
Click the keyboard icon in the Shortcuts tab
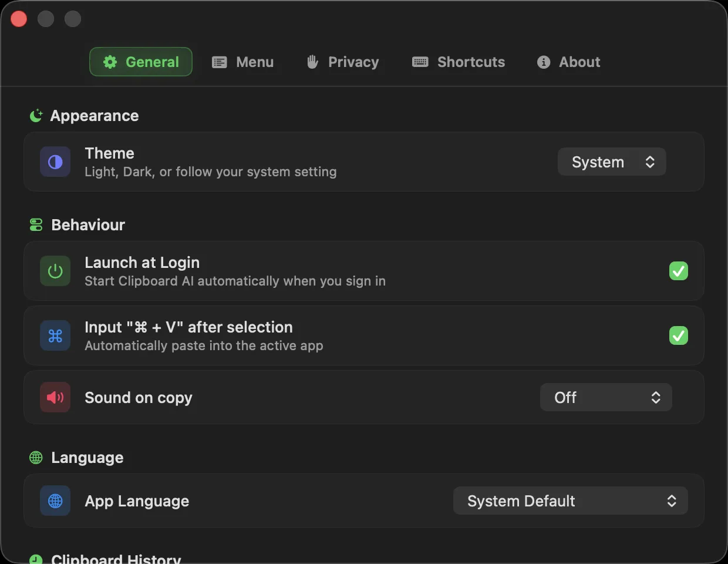click(420, 62)
